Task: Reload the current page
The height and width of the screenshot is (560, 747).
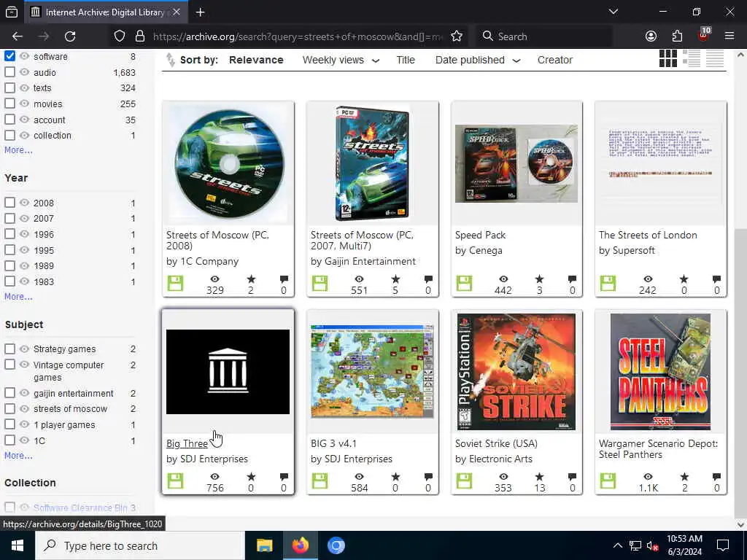Action: pyautogui.click(x=70, y=36)
